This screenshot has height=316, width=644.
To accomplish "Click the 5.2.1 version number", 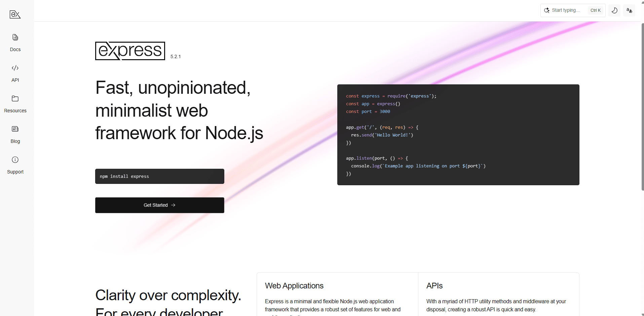I will point(176,56).
